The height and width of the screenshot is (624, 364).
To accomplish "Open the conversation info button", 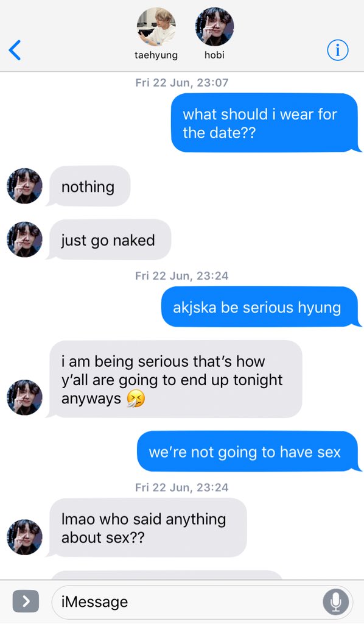I will coord(337,50).
